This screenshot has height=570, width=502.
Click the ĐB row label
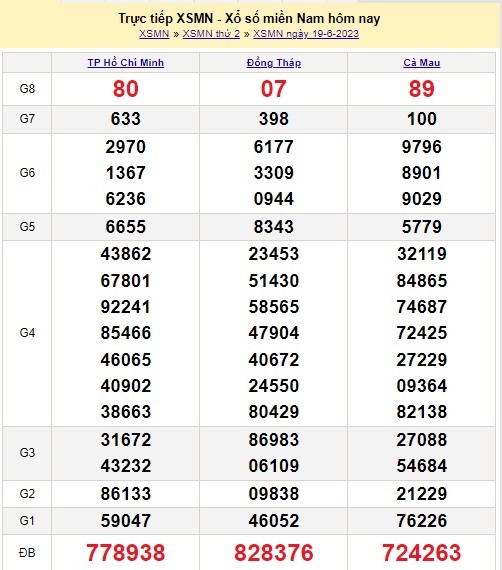coord(27,553)
